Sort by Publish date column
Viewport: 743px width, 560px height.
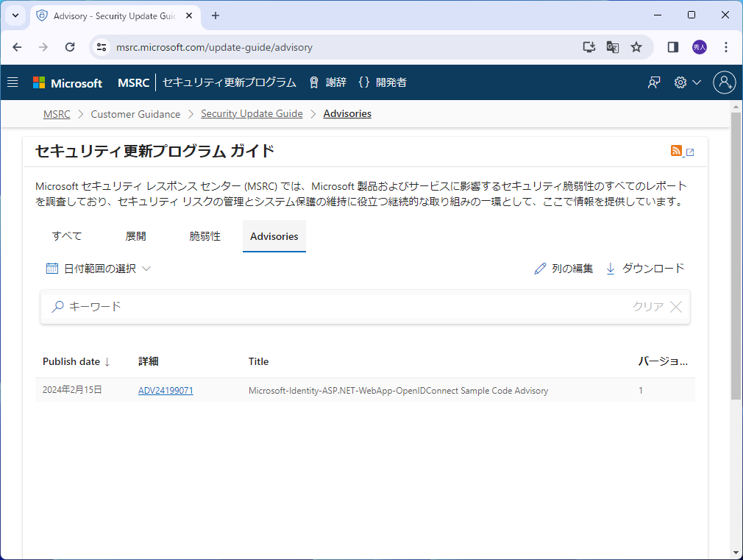pos(76,361)
